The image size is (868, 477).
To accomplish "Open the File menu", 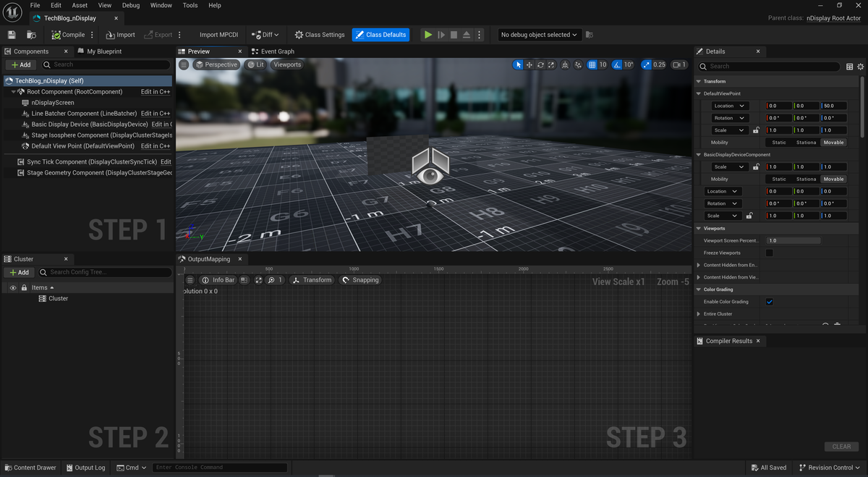I will (x=35, y=5).
